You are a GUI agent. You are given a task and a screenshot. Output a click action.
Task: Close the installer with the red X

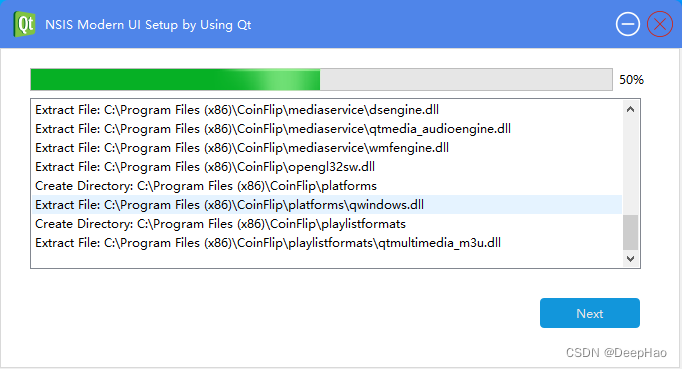pyautogui.click(x=660, y=24)
